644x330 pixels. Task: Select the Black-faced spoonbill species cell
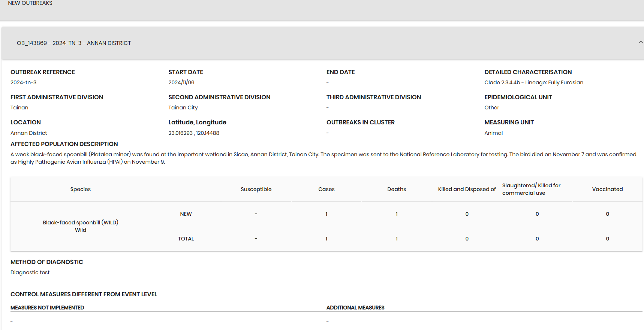(x=81, y=226)
